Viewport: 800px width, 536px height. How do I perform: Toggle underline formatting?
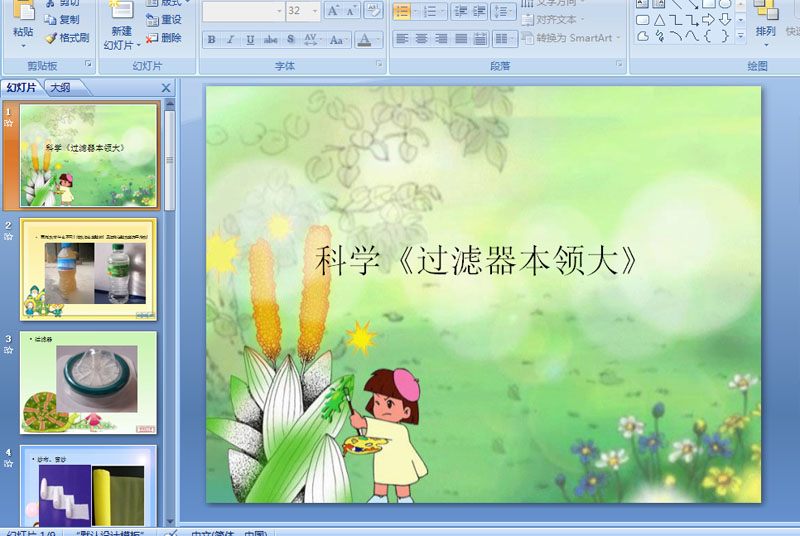(x=250, y=40)
